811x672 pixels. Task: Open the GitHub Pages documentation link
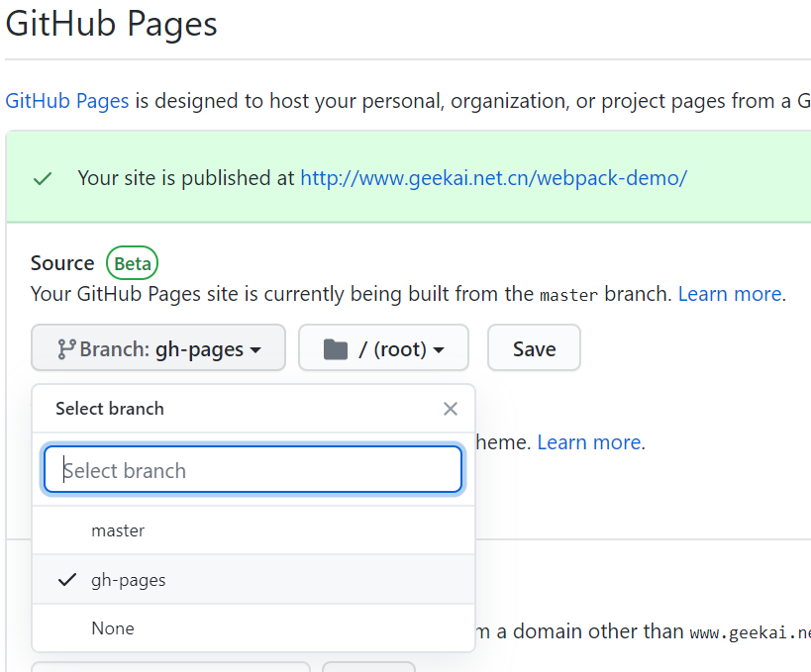(x=66, y=101)
